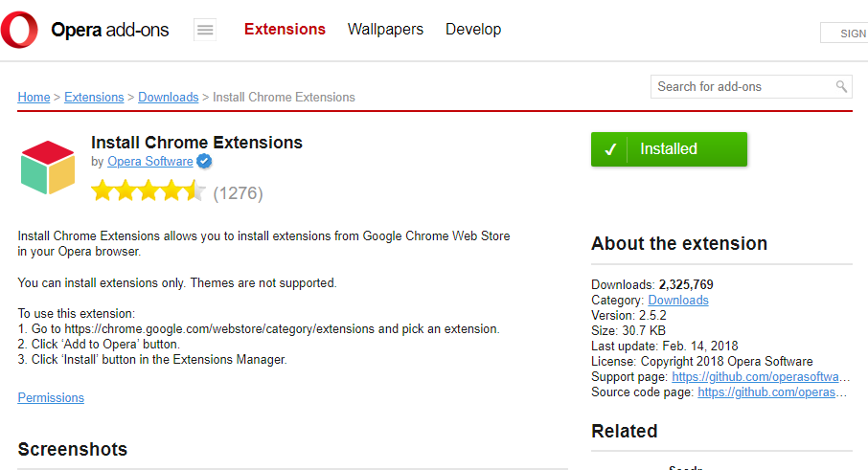Open the Source code page GitHub link

pos(772,392)
